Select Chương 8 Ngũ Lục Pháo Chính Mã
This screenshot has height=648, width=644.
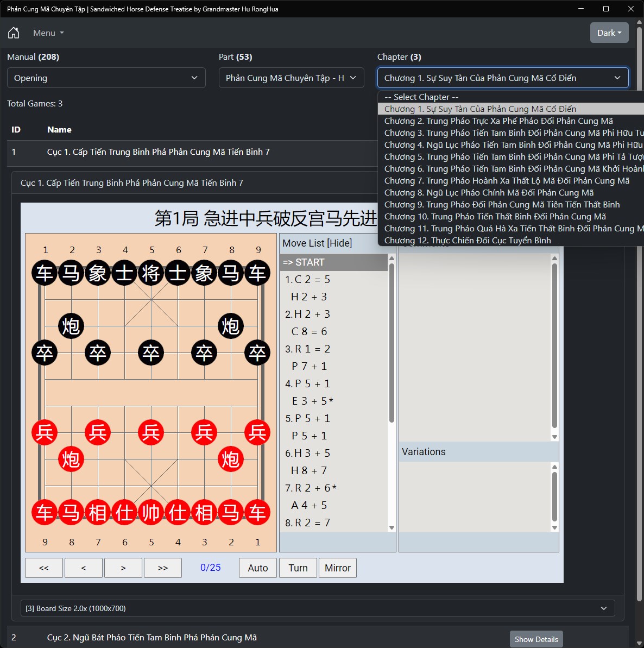tap(510, 193)
